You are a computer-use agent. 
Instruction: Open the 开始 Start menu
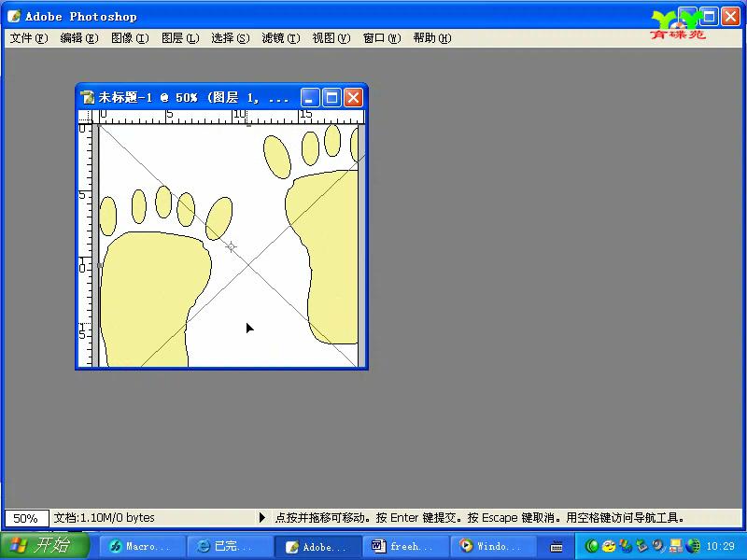(45, 545)
